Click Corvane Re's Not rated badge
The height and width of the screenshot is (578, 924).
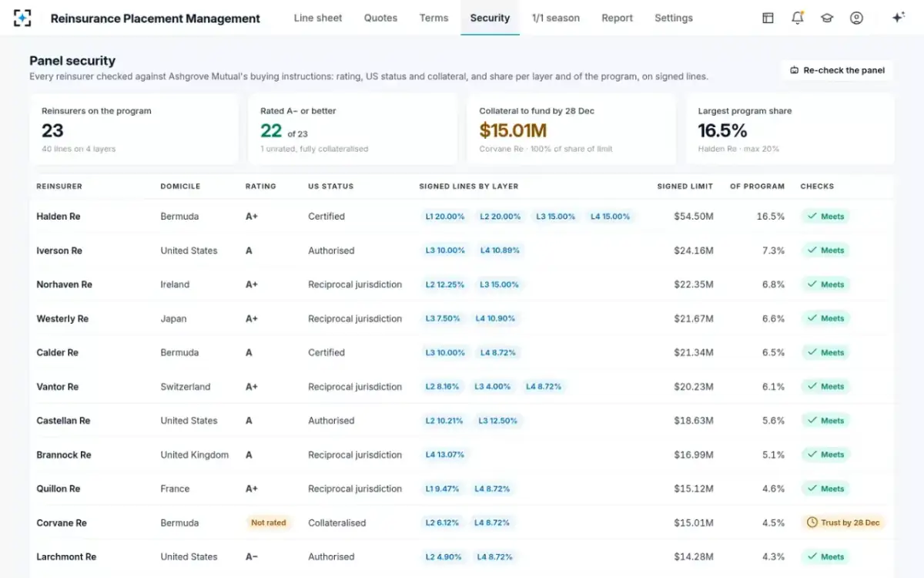point(268,523)
